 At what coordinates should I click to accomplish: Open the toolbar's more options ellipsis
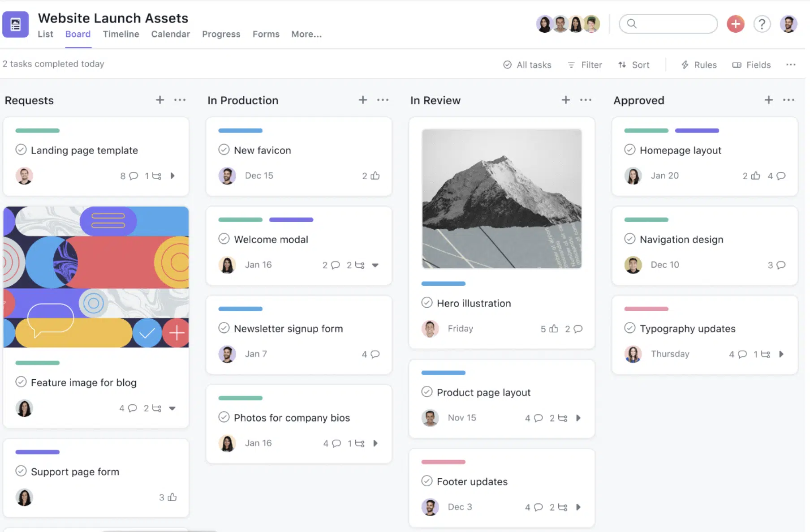791,65
